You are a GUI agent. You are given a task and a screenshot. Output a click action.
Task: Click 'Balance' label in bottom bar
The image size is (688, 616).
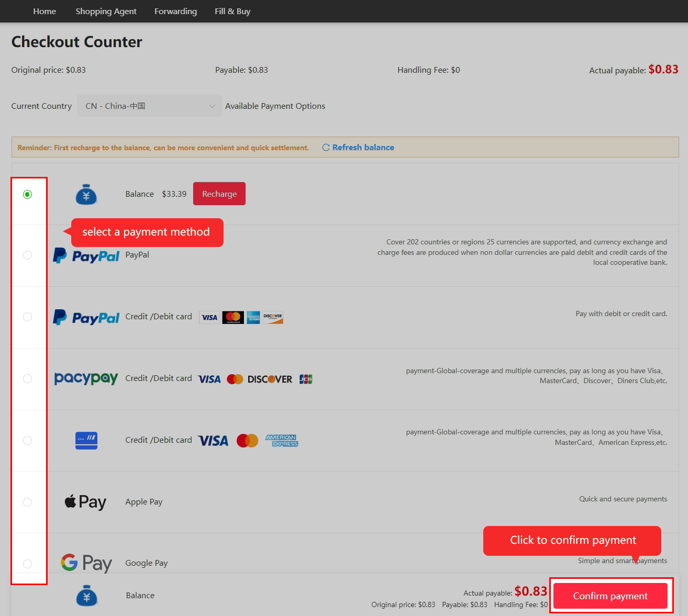click(x=140, y=595)
